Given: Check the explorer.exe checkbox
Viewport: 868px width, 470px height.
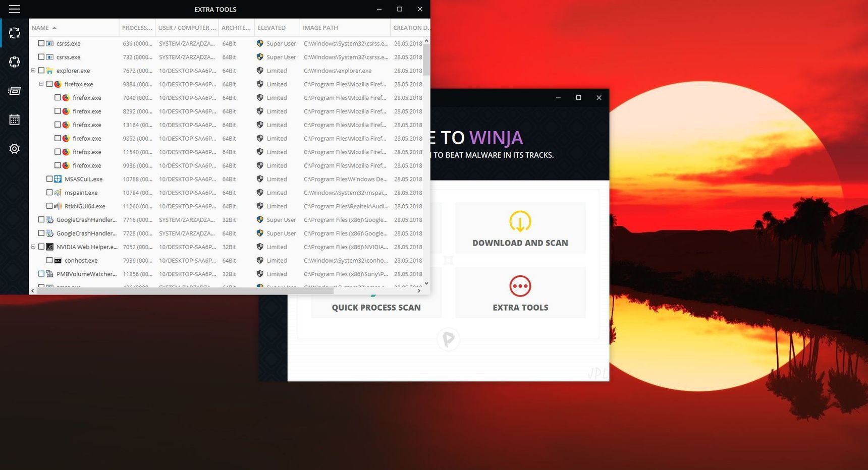Looking at the screenshot, I should (x=41, y=71).
